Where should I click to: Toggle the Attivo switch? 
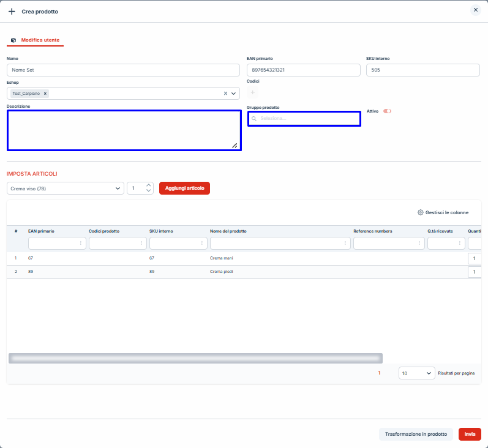[387, 111]
